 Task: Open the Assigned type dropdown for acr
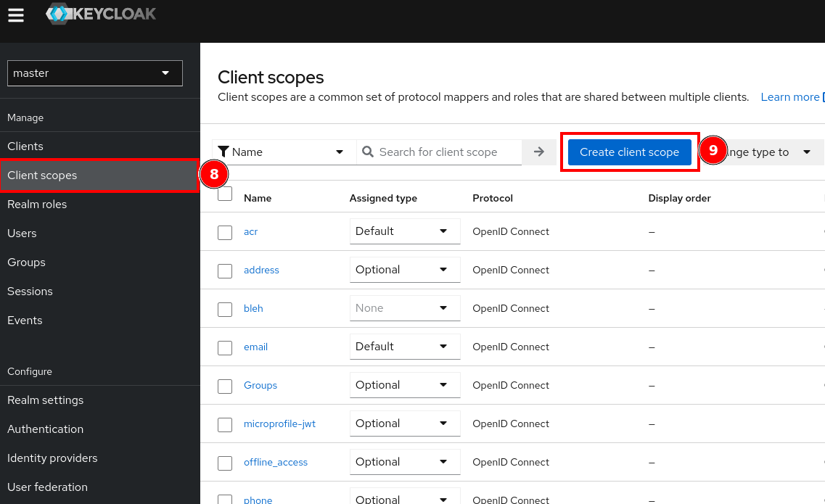(404, 231)
